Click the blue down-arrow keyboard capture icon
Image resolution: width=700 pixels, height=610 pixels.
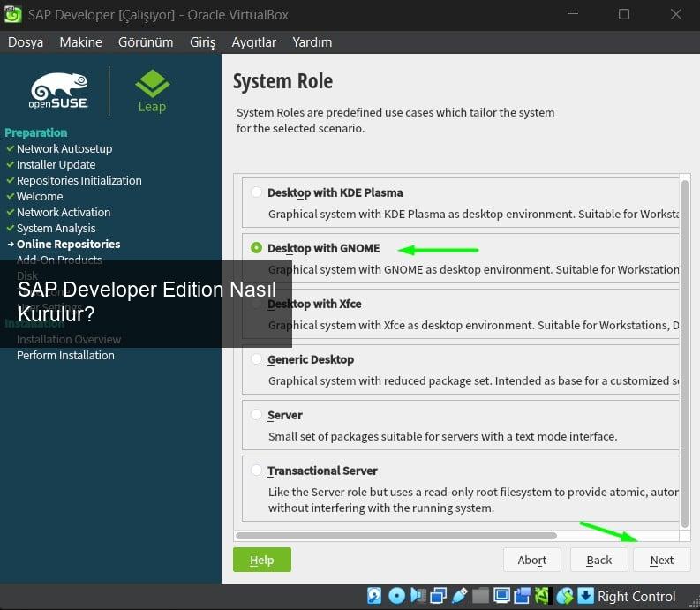click(585, 596)
